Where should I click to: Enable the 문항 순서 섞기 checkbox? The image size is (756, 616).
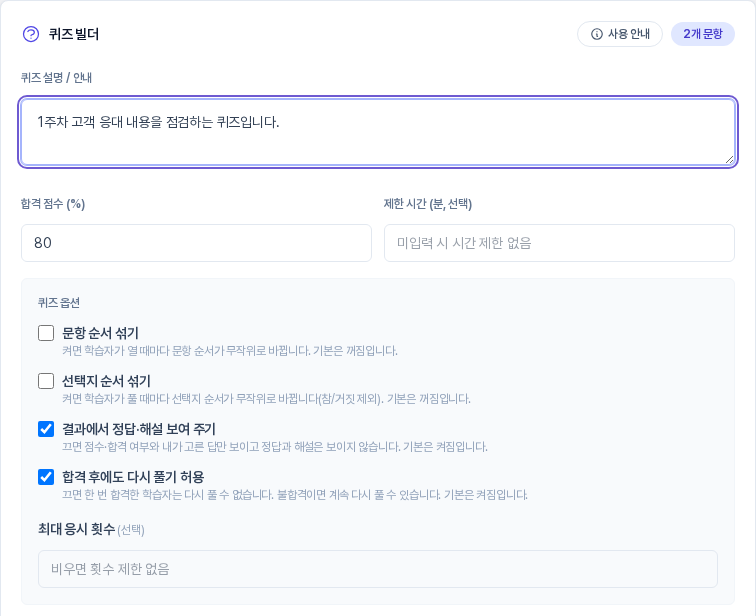(46, 333)
